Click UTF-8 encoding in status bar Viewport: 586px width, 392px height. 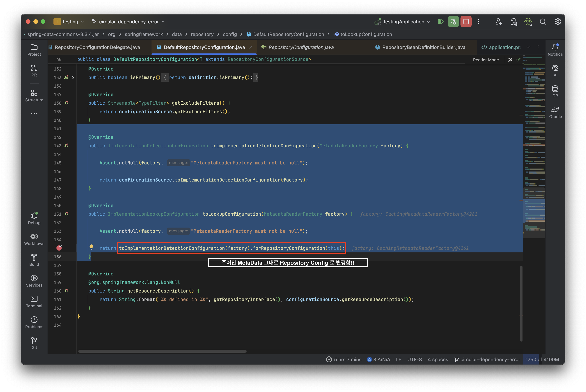(x=414, y=359)
